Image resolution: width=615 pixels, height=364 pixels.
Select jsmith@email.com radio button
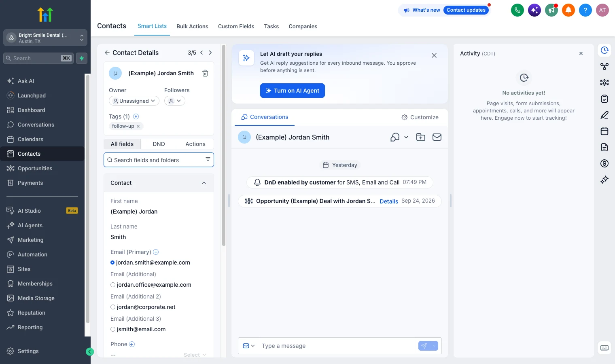tap(113, 329)
